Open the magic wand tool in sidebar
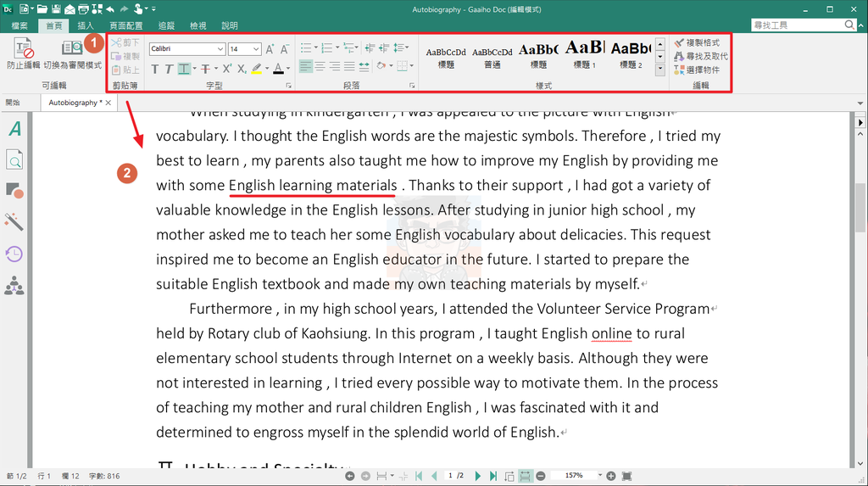 coord(14,221)
